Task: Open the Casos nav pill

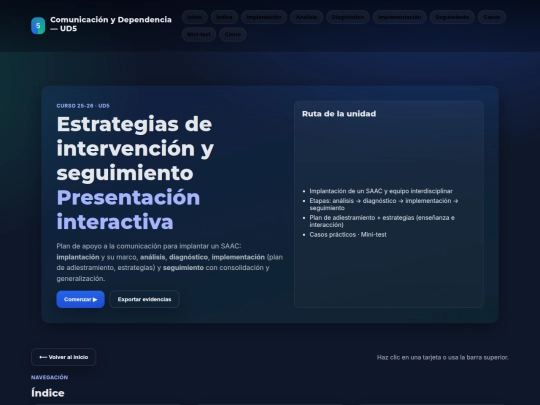Action: pyautogui.click(x=492, y=17)
